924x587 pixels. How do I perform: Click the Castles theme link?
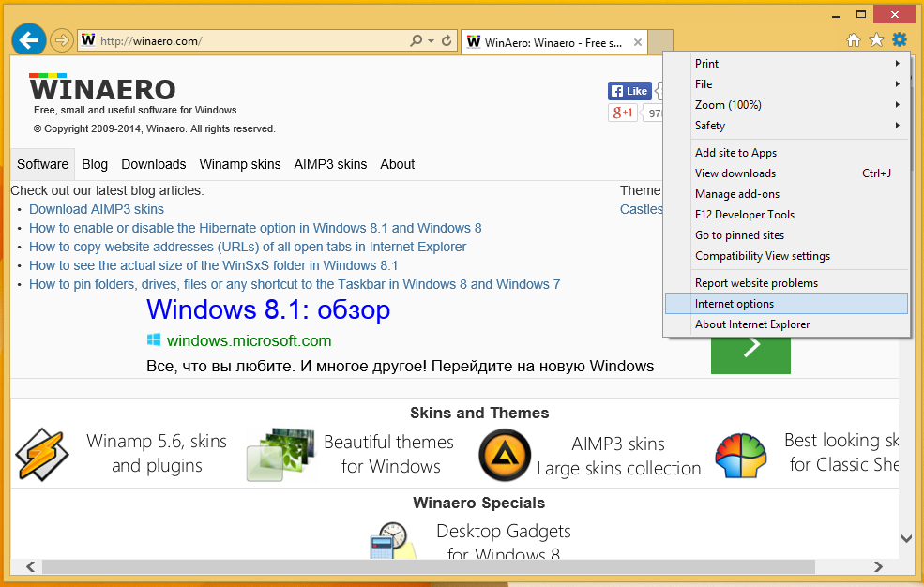point(641,209)
